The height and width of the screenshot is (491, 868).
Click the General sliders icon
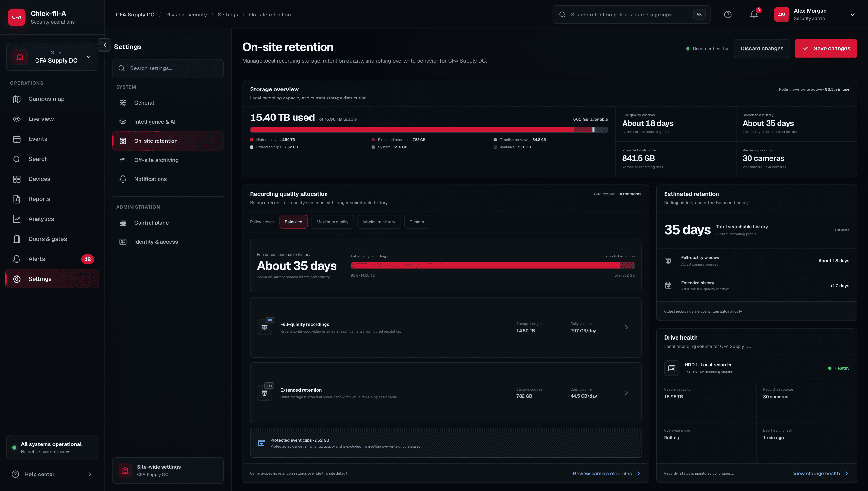(x=123, y=103)
